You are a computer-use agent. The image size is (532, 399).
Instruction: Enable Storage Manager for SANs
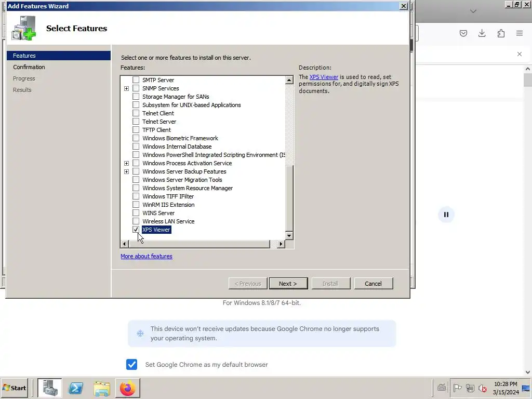click(x=136, y=96)
